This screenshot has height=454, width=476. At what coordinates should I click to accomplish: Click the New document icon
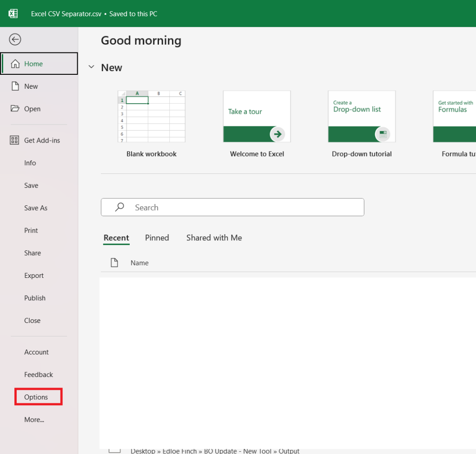coord(15,86)
